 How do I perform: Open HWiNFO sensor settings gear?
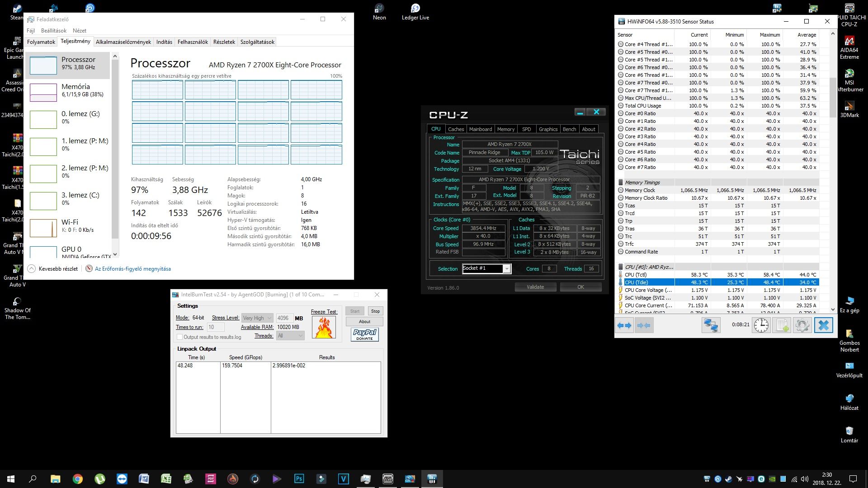pos(802,325)
